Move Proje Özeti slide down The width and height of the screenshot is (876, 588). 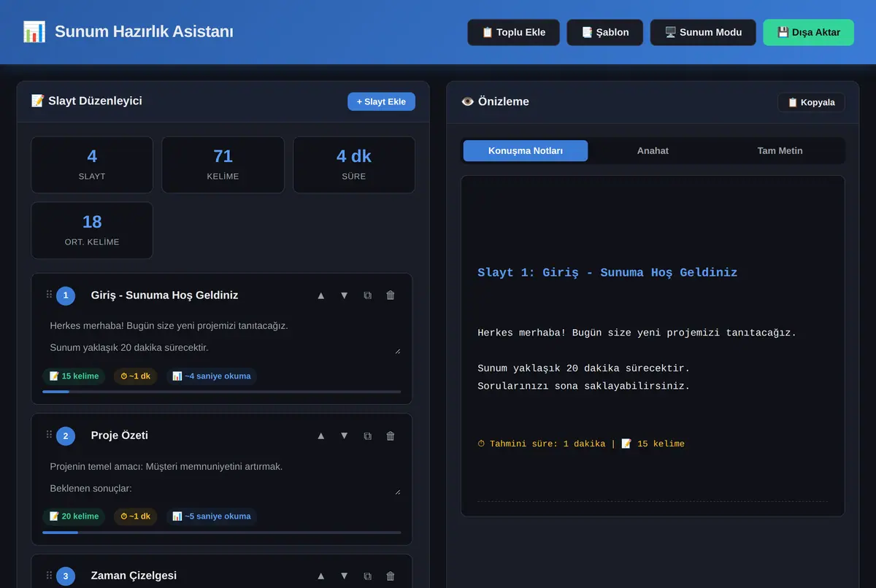[344, 436]
